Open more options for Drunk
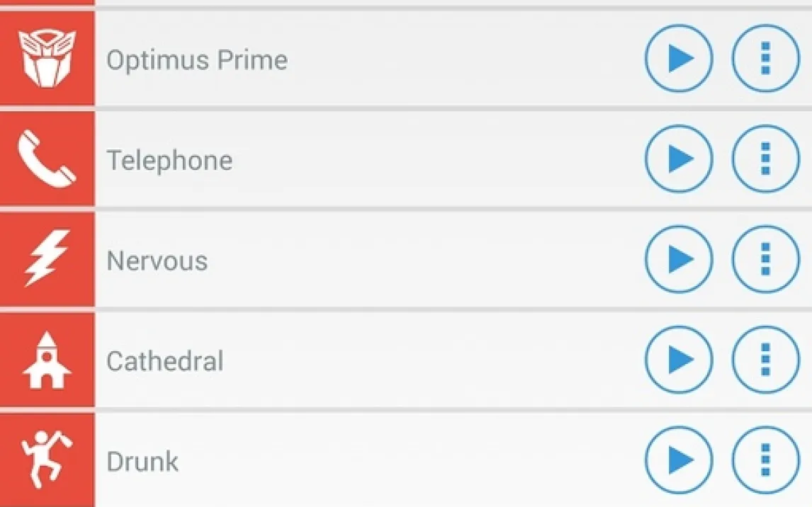 tap(765, 461)
